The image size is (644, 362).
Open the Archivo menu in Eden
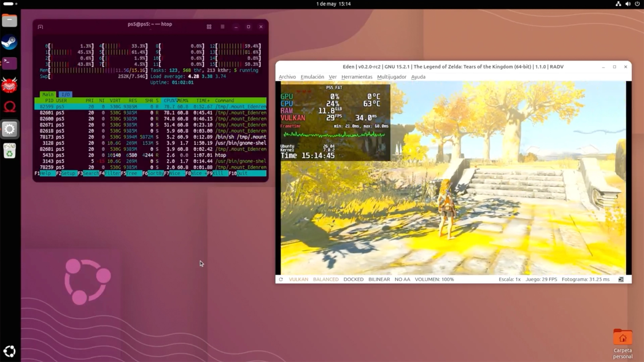[x=287, y=77]
